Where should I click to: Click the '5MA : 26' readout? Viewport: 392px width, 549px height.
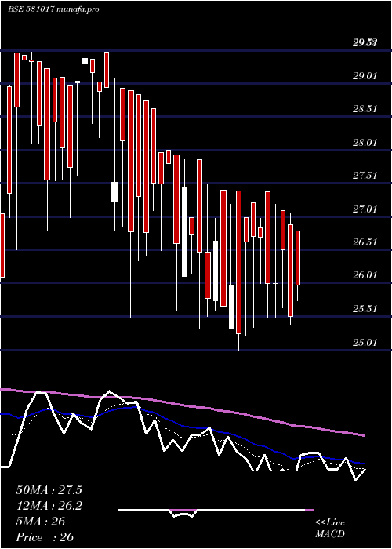(40, 522)
